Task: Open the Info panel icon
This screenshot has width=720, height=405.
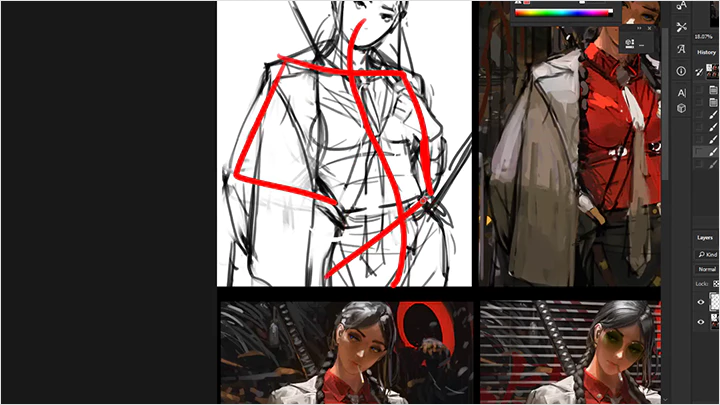Action: pyautogui.click(x=681, y=71)
